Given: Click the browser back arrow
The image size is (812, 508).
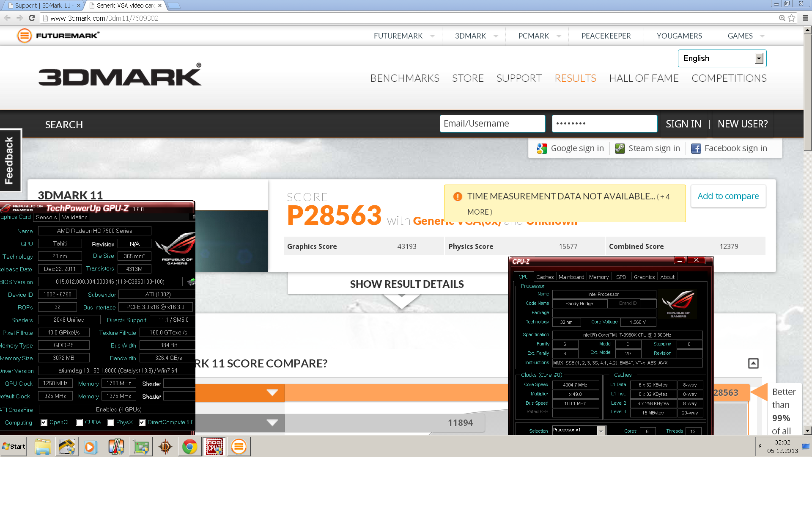Looking at the screenshot, I should (x=7, y=18).
